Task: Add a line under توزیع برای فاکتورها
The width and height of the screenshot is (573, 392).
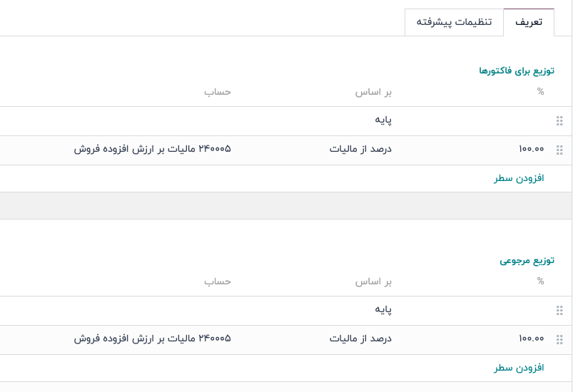Action: [x=519, y=178]
